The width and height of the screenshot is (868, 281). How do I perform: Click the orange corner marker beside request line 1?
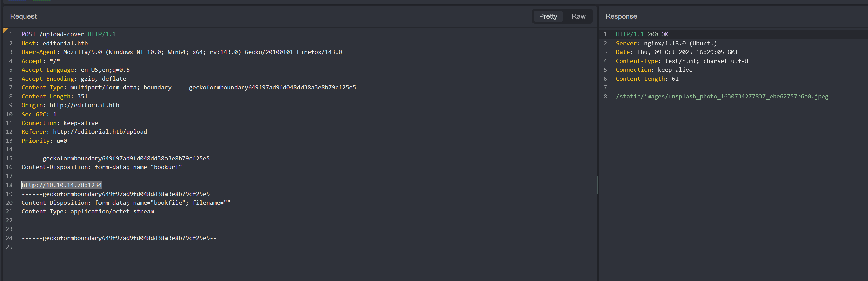pos(5,30)
